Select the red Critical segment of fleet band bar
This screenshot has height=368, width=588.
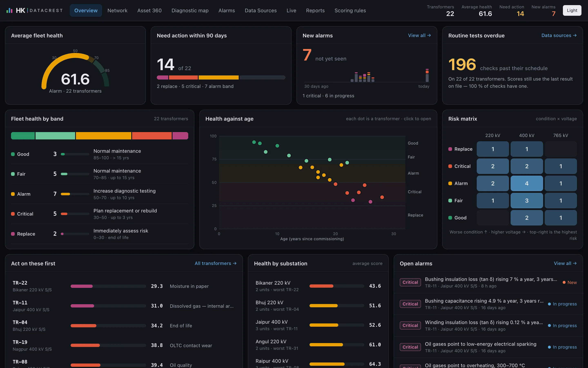tap(152, 136)
